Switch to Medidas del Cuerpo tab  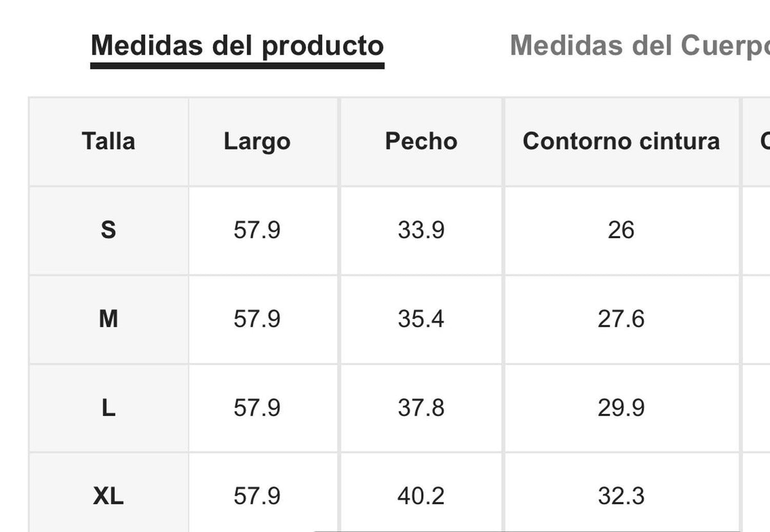coord(639,46)
